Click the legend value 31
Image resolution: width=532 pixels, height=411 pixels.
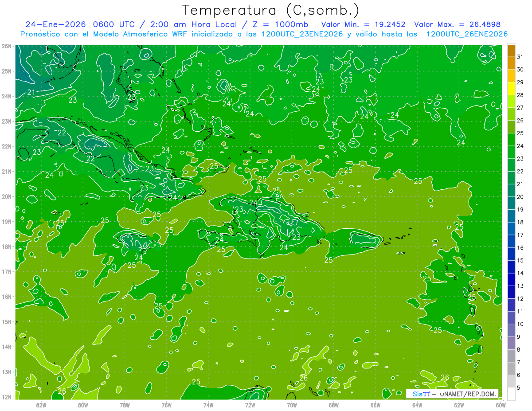520,57
